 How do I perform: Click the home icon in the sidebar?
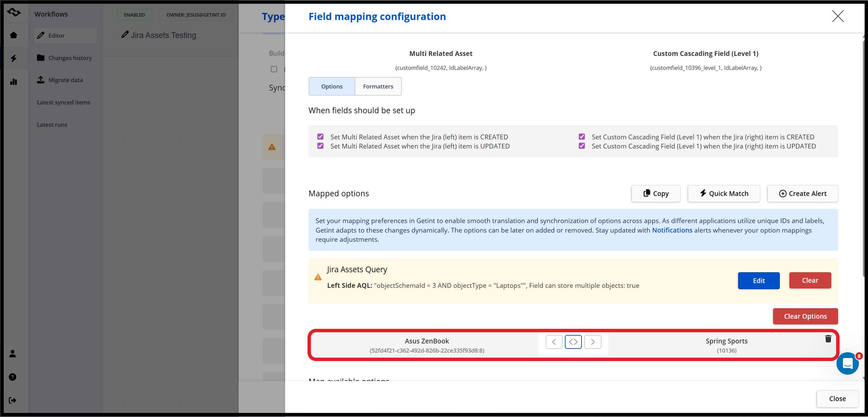(x=14, y=35)
